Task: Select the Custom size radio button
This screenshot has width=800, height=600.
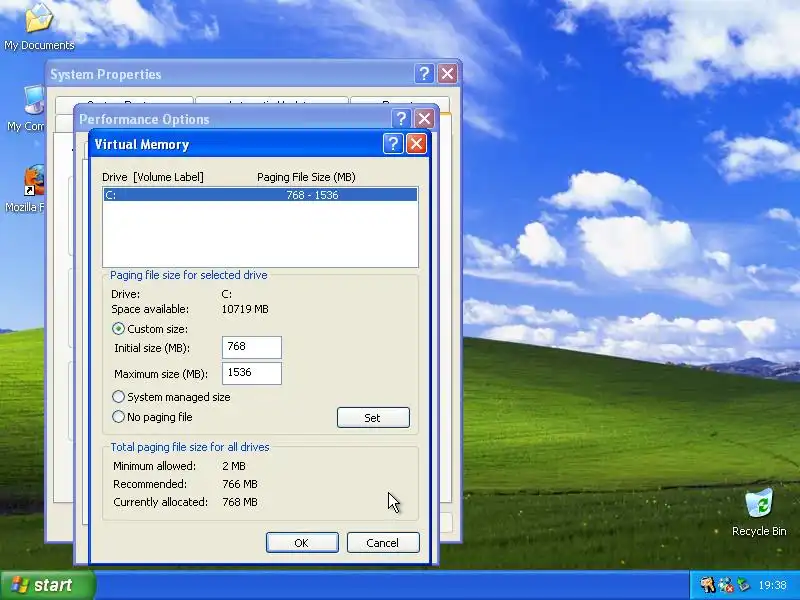Action: click(118, 329)
